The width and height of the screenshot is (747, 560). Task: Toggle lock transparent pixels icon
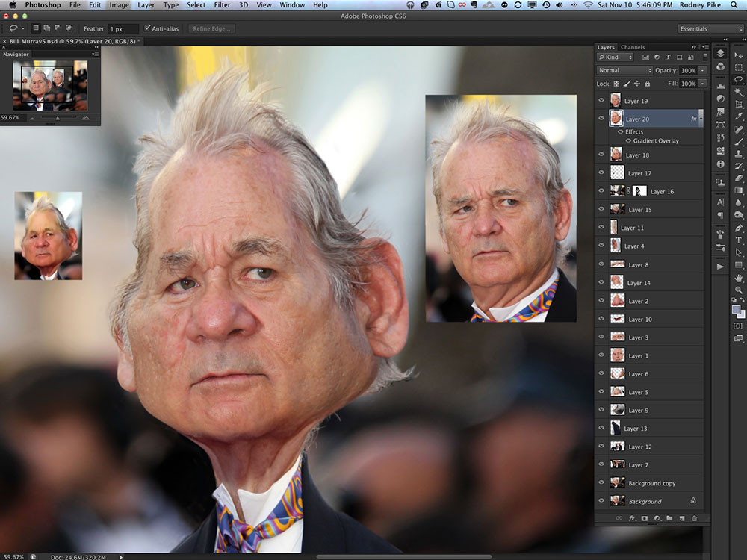click(x=616, y=84)
